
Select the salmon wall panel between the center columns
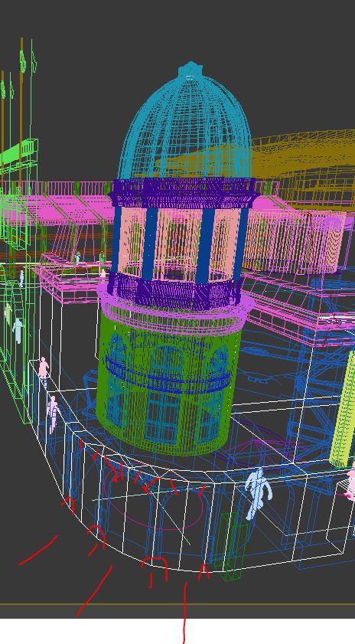tap(178, 240)
